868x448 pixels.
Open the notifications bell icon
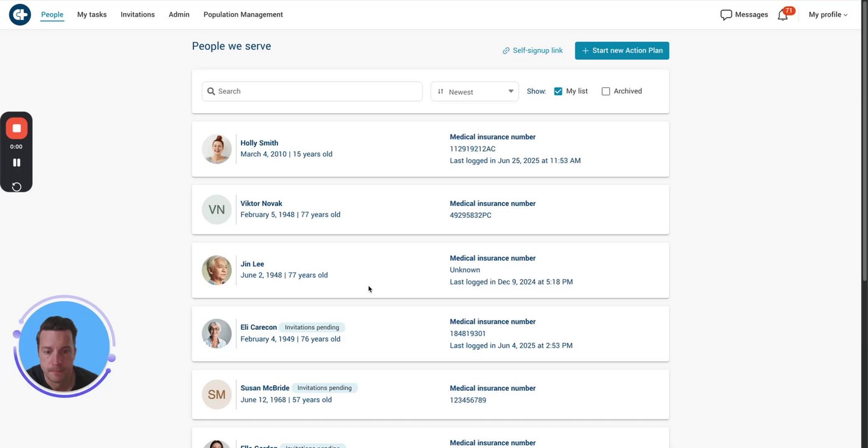(783, 15)
